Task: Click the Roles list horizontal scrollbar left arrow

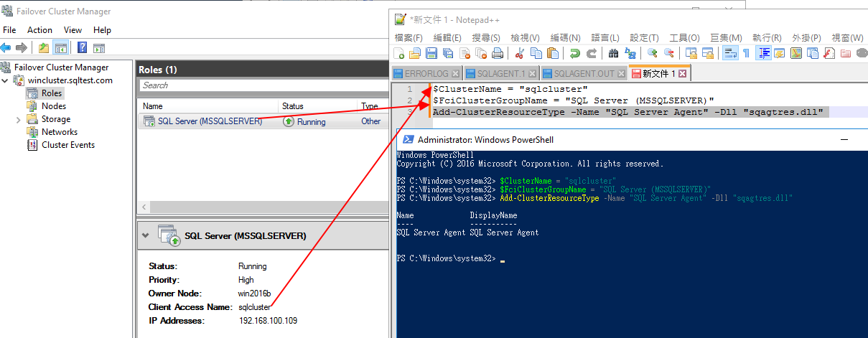Action: [145, 207]
